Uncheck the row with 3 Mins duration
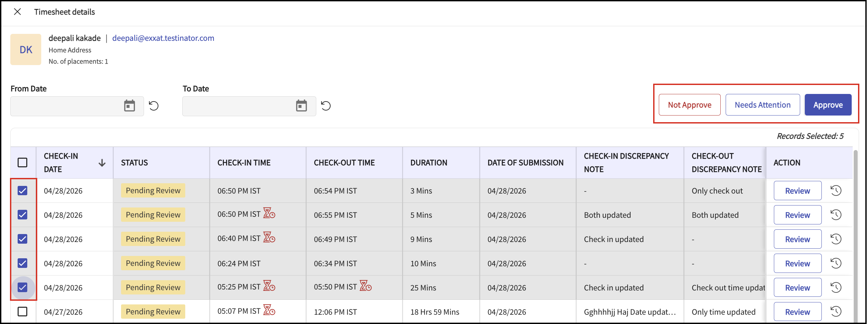This screenshot has height=324, width=868. (23, 191)
